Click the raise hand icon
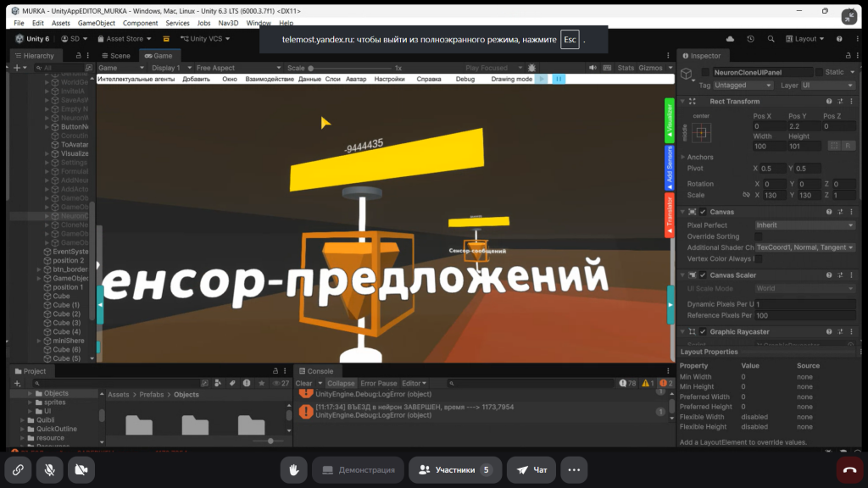 294,469
